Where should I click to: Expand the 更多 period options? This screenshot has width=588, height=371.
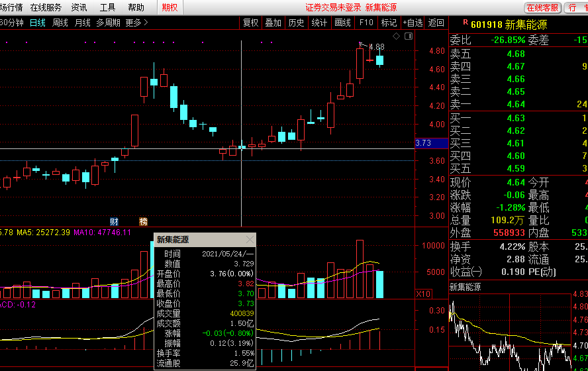(x=136, y=23)
